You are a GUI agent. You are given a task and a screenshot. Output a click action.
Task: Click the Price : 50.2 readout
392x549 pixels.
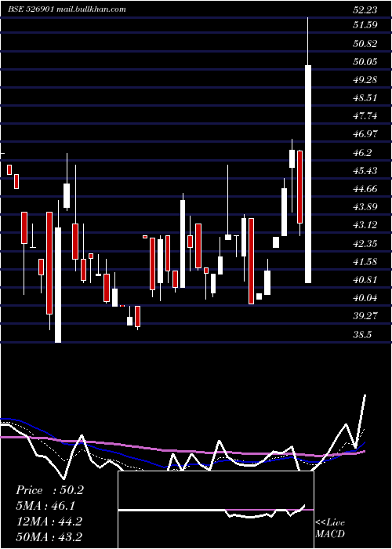[49, 490]
